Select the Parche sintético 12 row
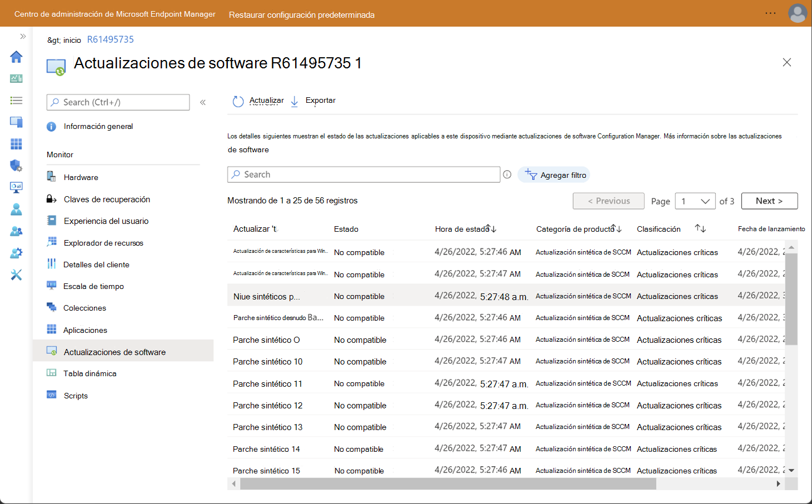The height and width of the screenshot is (504, 812). 507,405
